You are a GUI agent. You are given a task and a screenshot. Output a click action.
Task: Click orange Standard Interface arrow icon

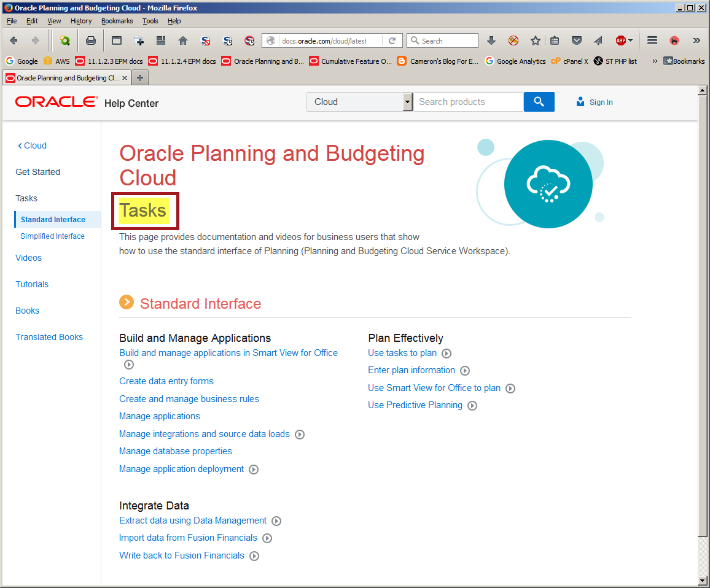click(127, 302)
